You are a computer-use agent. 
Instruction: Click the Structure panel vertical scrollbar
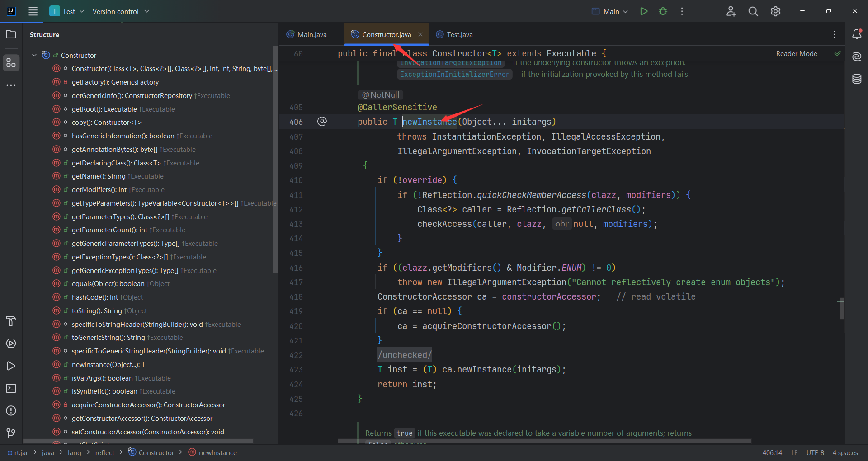point(275,159)
